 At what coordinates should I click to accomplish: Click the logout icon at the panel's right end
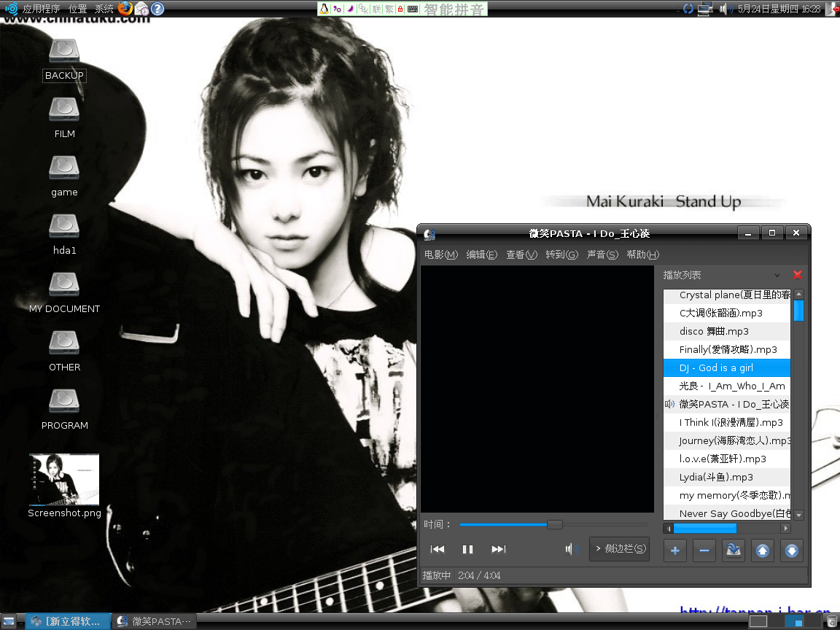click(x=832, y=9)
